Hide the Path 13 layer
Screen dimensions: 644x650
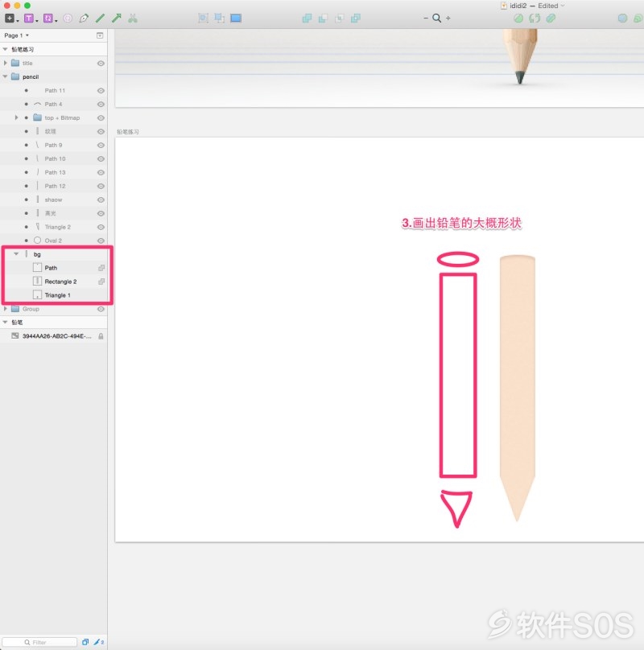[x=101, y=173]
